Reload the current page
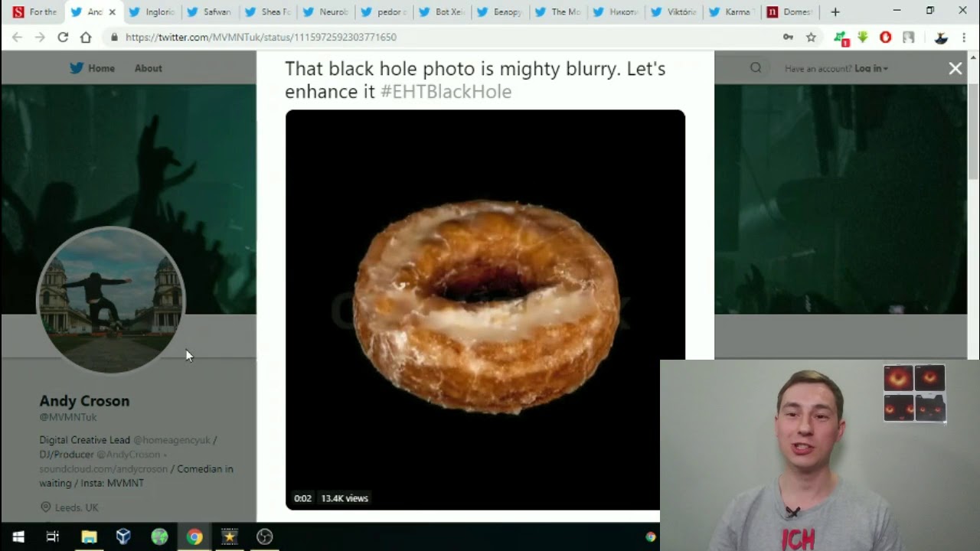The image size is (980, 551). coord(63,37)
